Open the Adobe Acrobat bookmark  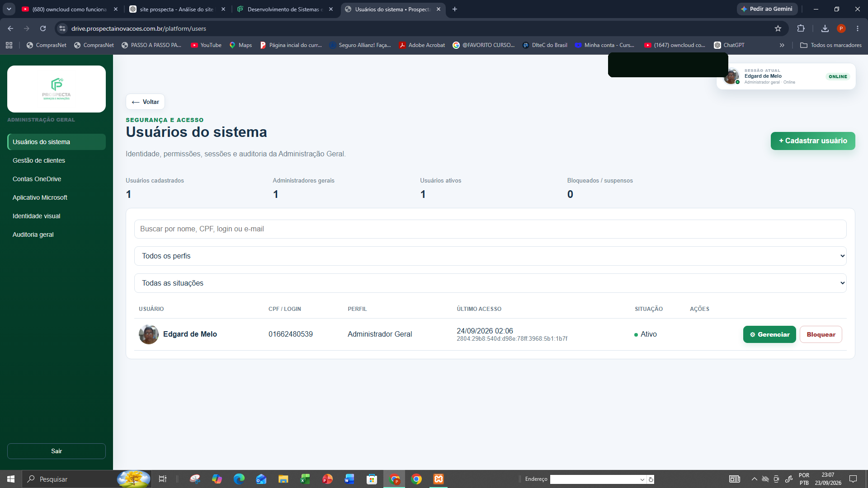(x=422, y=45)
